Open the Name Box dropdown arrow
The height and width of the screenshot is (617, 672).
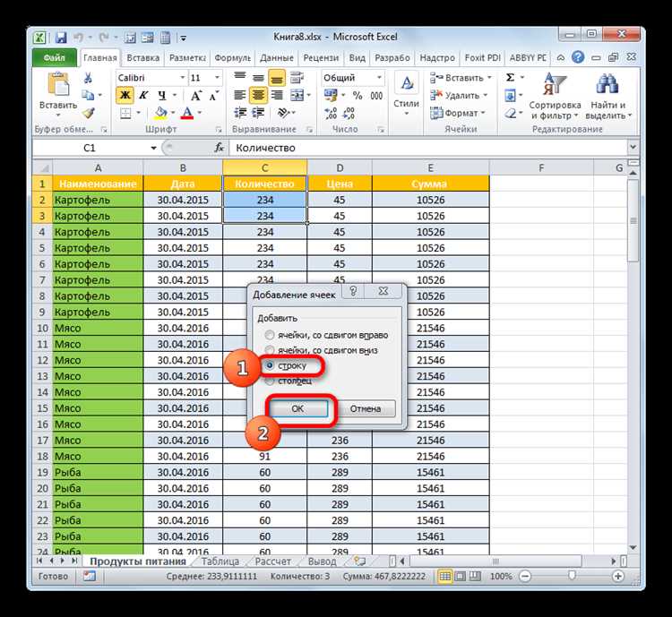[153, 148]
